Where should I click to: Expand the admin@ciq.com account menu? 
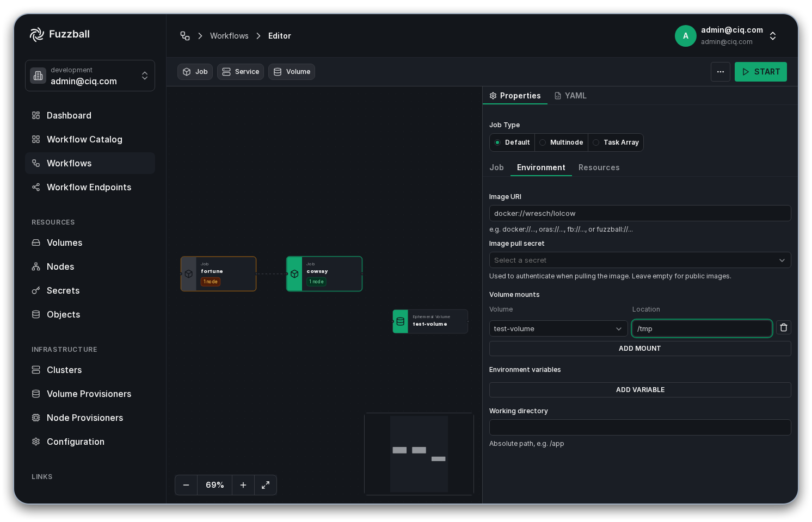click(x=727, y=36)
